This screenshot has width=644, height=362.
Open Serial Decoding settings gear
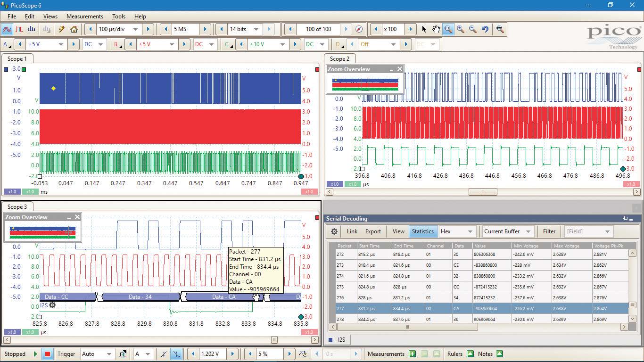click(334, 231)
